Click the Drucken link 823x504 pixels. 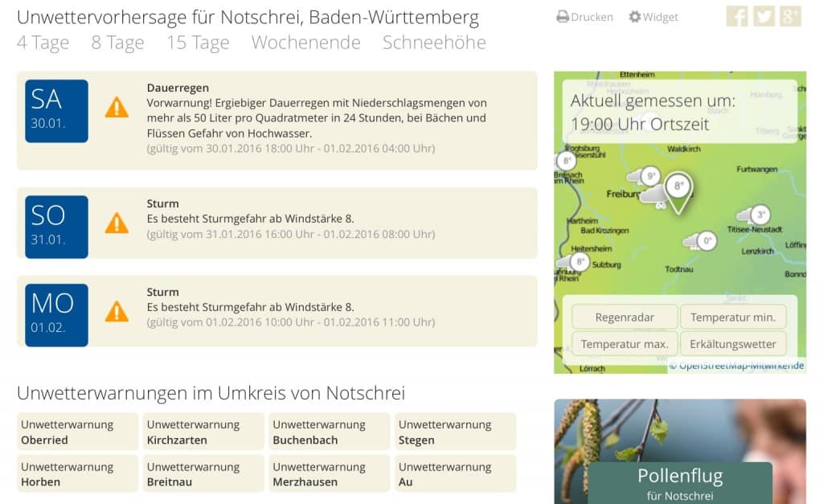pos(592,17)
